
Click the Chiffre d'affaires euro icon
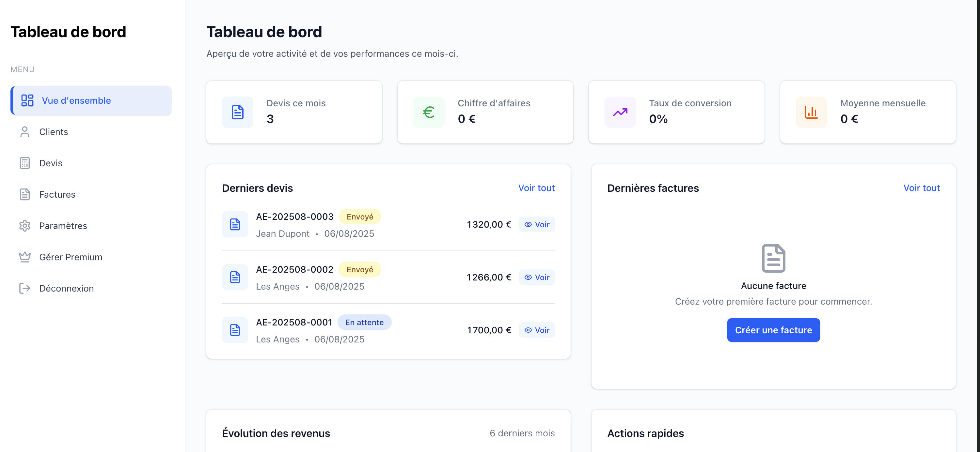pyautogui.click(x=429, y=112)
